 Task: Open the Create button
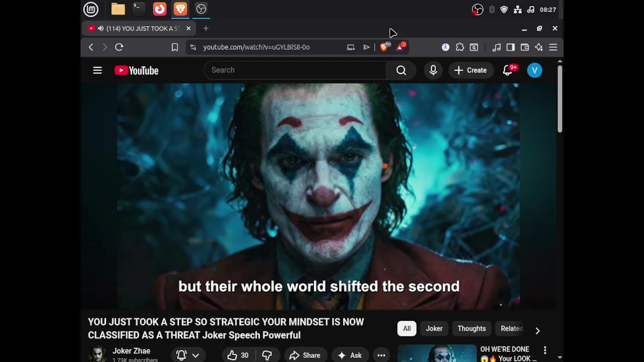pyautogui.click(x=470, y=70)
